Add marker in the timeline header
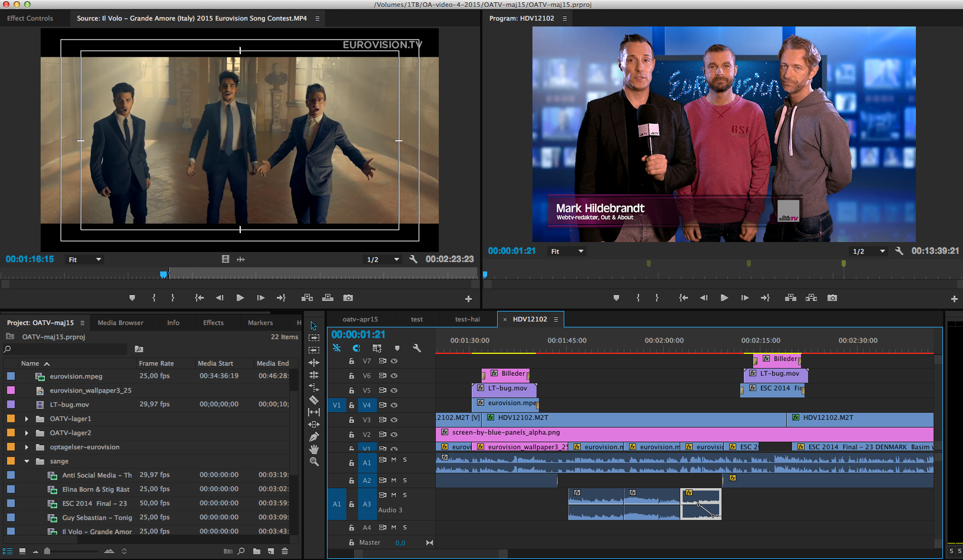963x560 pixels. click(397, 348)
